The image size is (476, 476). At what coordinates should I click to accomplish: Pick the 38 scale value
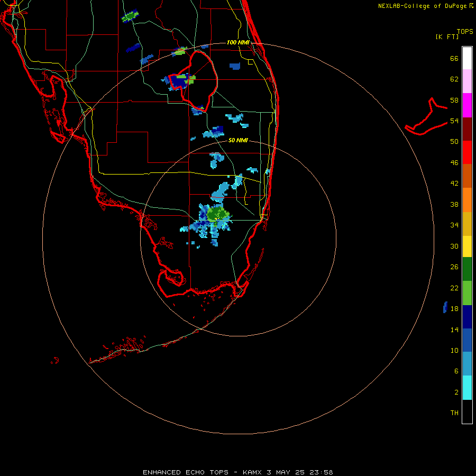point(454,204)
